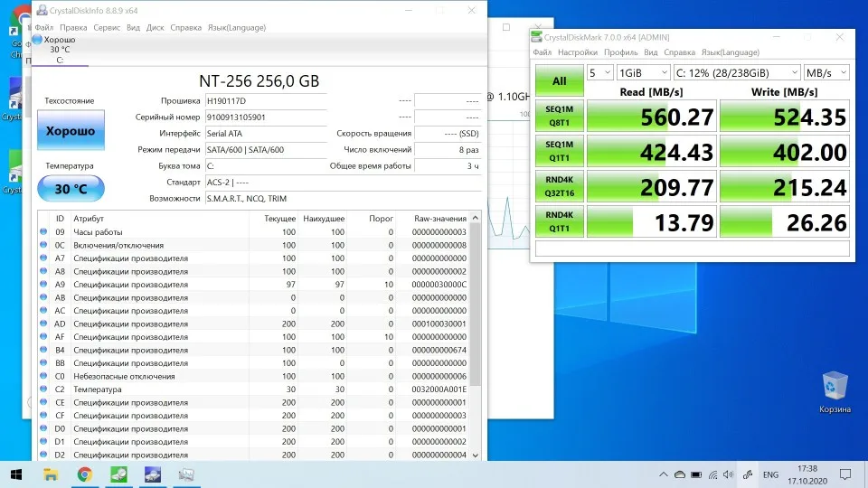This screenshot has height=488, width=868.
Task: Run the SEQ1M Q1T1 test
Action: (x=559, y=151)
